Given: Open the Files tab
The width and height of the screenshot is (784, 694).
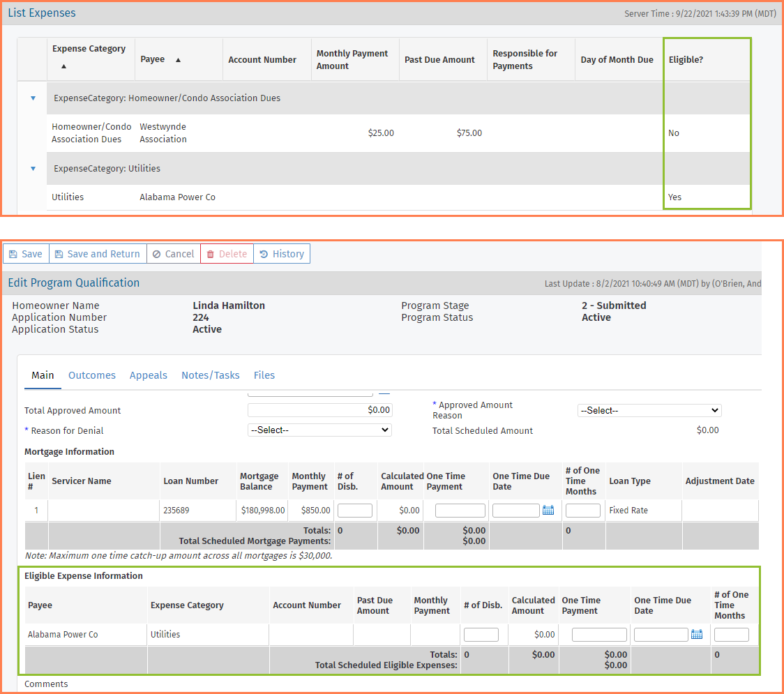Looking at the screenshot, I should coord(264,375).
